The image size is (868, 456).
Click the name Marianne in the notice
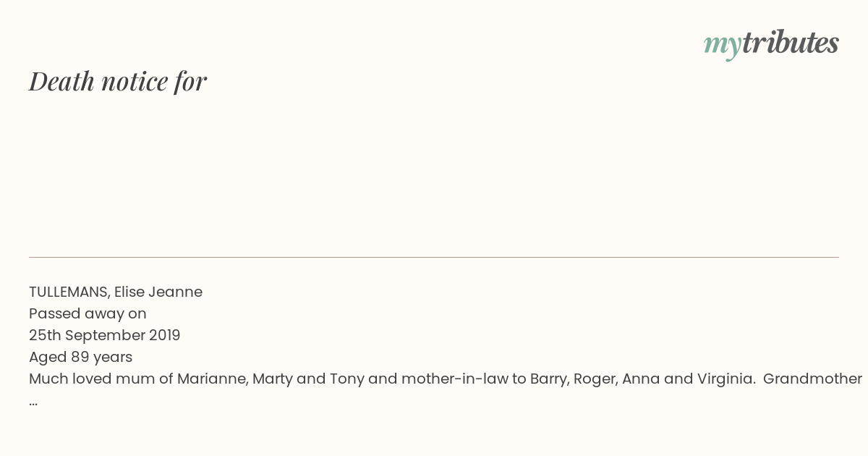[211, 379]
